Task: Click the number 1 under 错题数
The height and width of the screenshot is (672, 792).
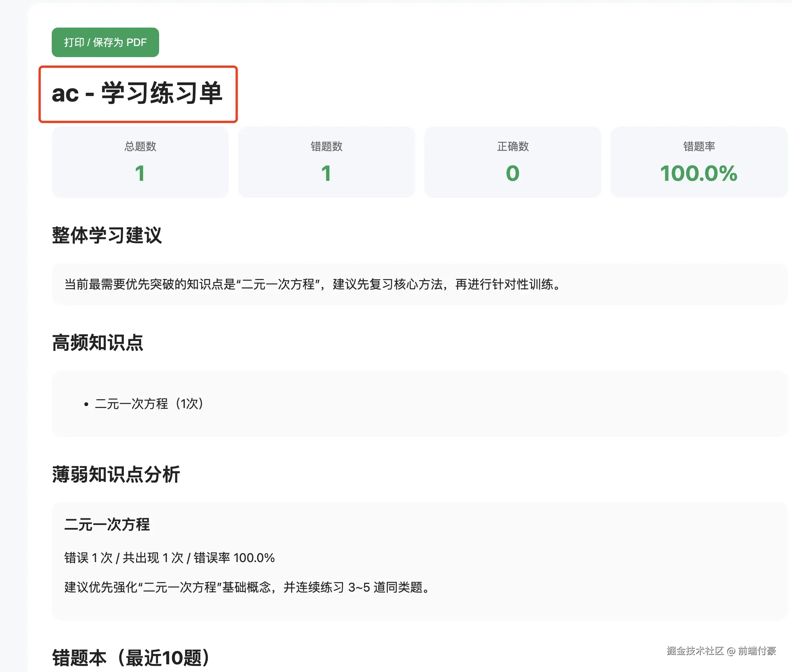Action: (x=326, y=173)
